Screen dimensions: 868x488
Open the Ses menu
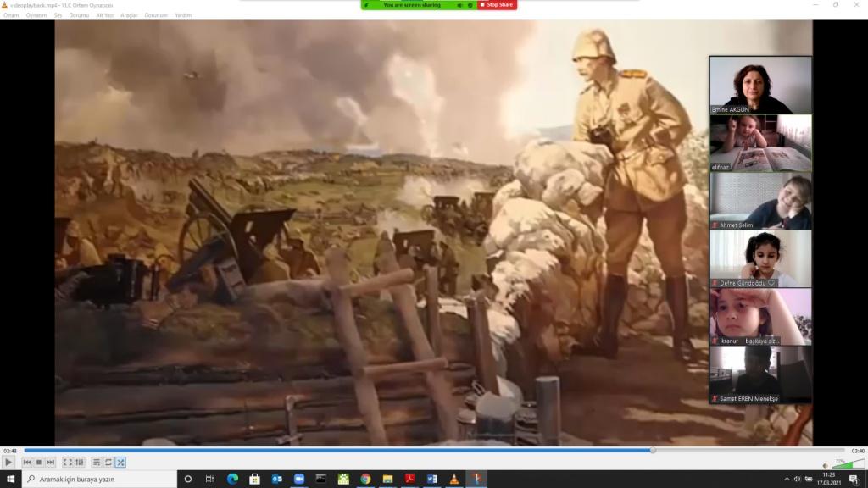click(x=58, y=15)
